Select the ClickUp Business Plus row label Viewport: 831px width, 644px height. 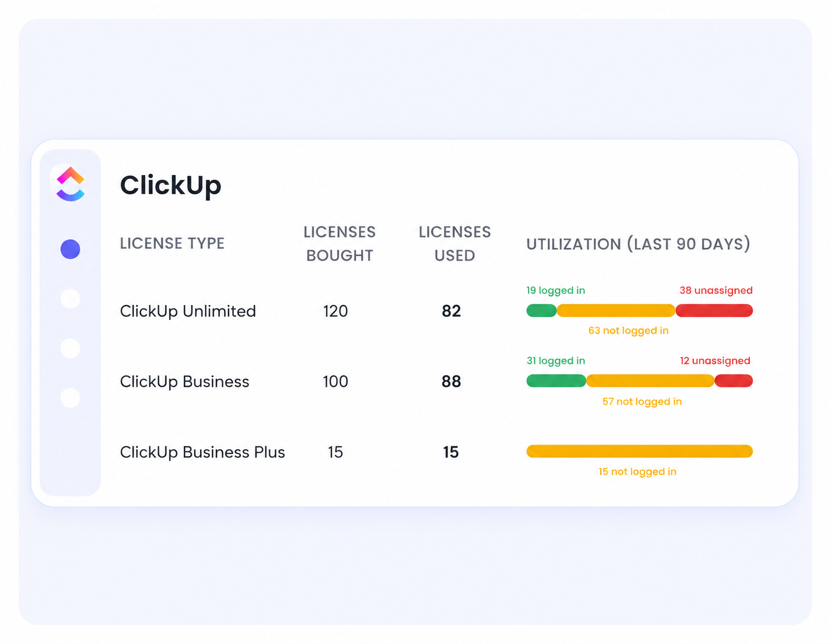tap(202, 452)
